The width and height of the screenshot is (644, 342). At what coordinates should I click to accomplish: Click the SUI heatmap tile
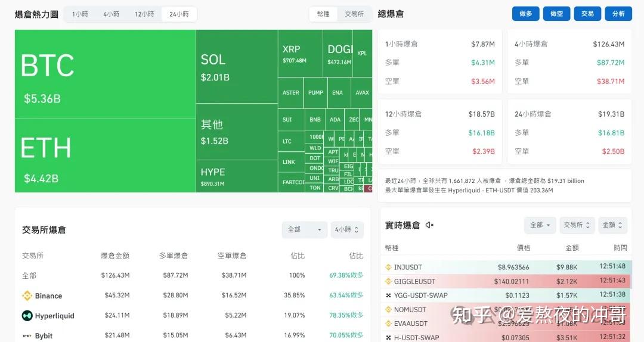[x=291, y=120]
